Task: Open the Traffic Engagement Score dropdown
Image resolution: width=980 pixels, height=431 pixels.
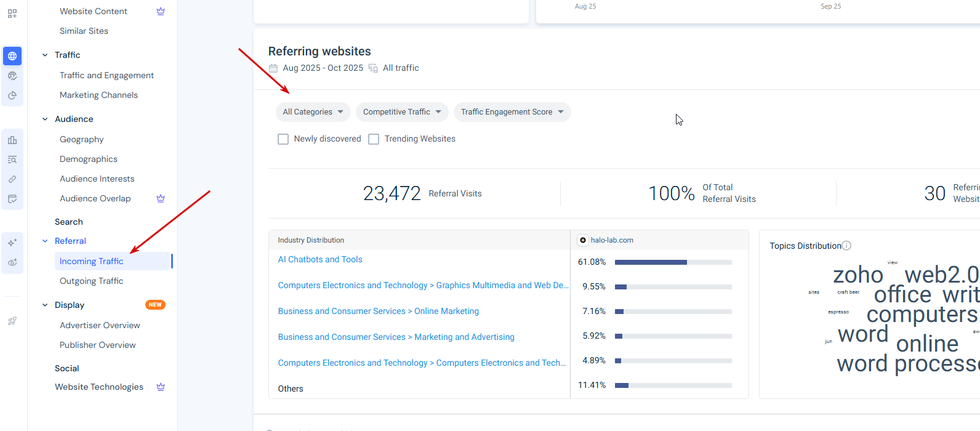Action: pos(512,112)
